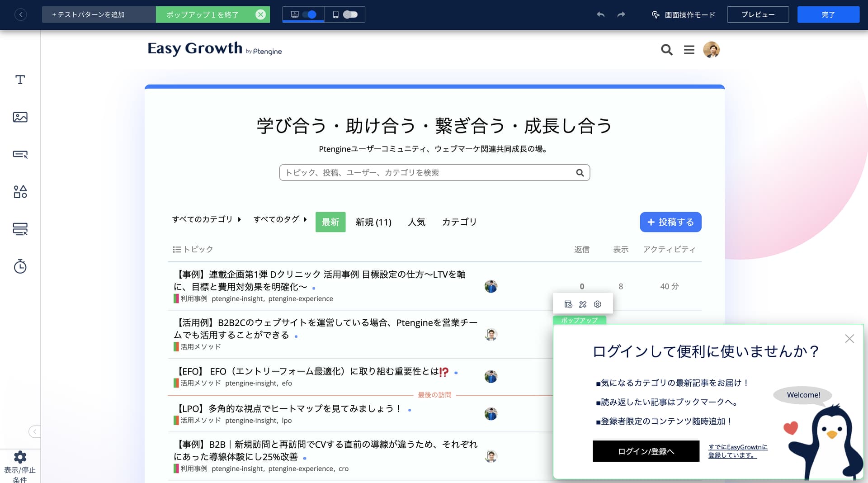Image resolution: width=868 pixels, height=483 pixels.
Task: Click the 返信 column header
Action: [582, 249]
